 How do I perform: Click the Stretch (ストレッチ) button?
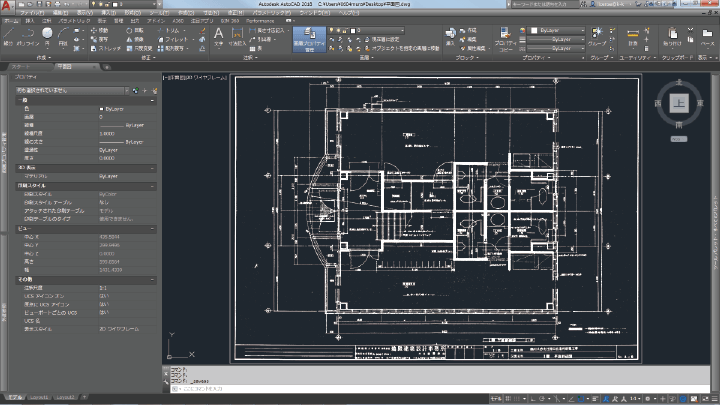(x=106, y=47)
